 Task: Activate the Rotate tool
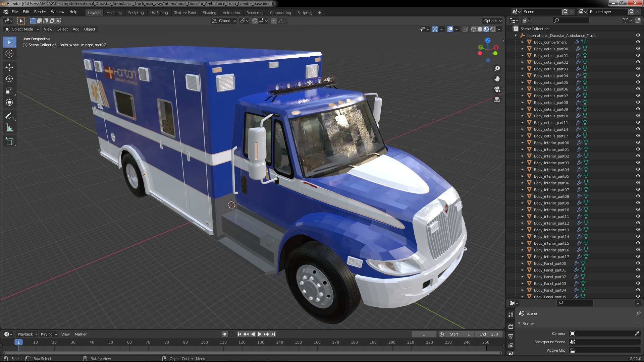(9, 79)
